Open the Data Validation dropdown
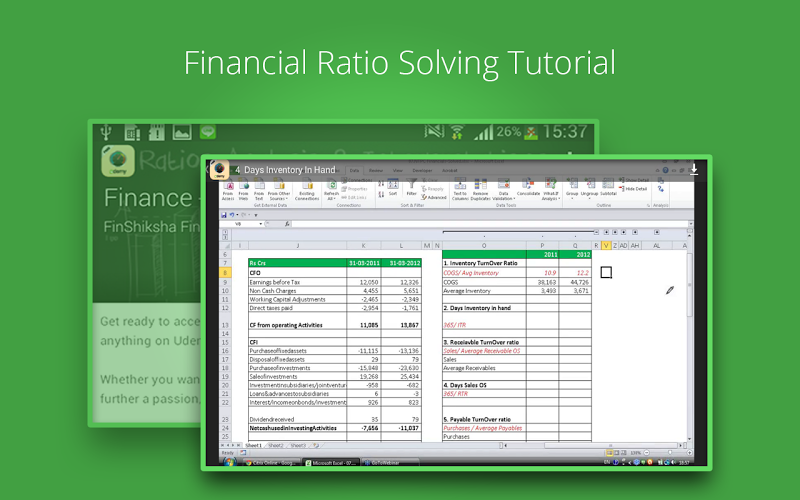The image size is (800, 500). click(504, 190)
